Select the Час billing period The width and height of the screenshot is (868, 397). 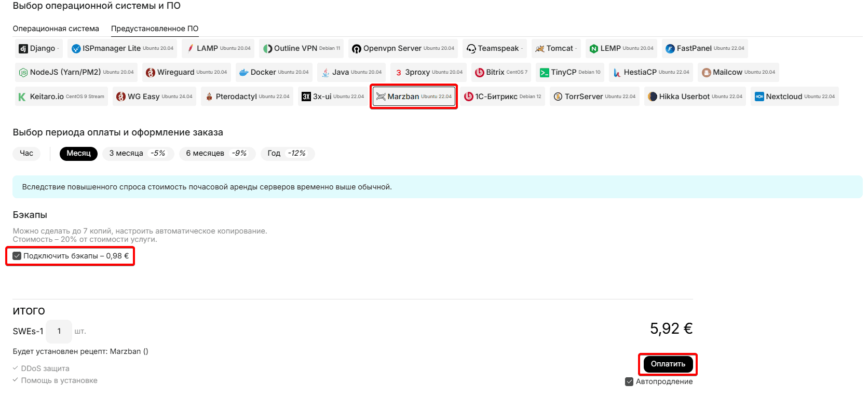[x=26, y=154]
